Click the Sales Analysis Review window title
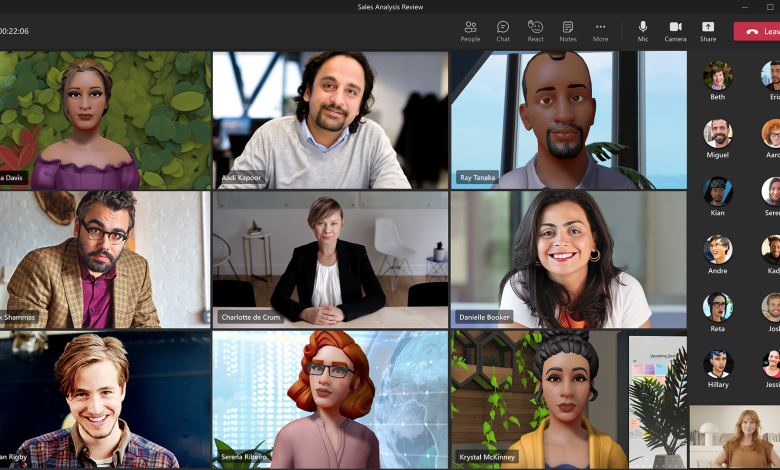Viewport: 780px width, 470px height. (390, 7)
